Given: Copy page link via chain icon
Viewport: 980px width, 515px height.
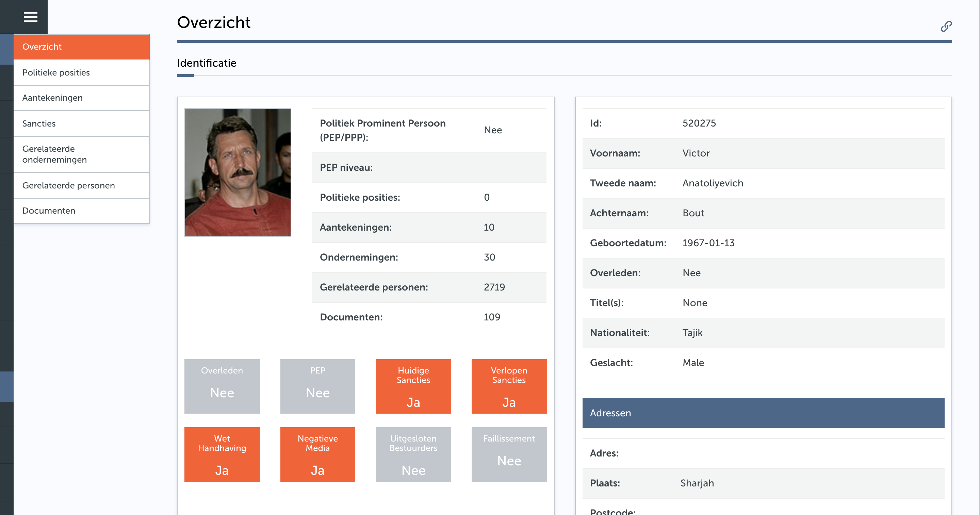Looking at the screenshot, I should (946, 26).
